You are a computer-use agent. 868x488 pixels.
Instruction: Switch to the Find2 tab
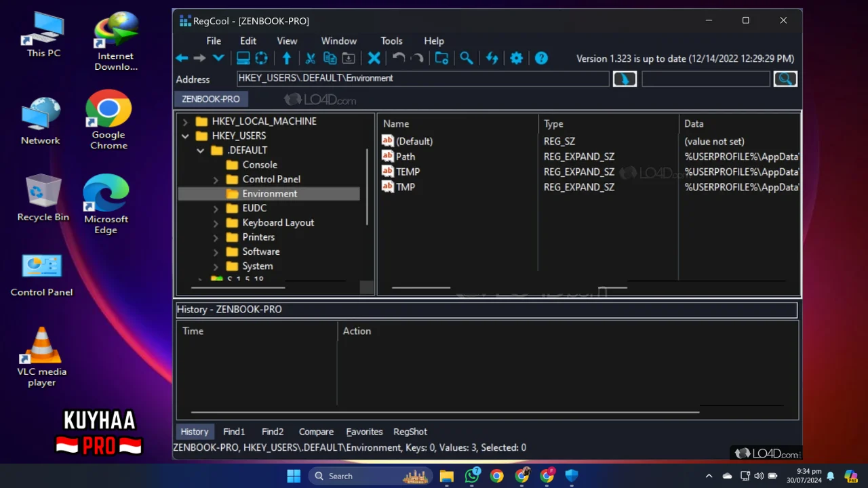(x=273, y=432)
